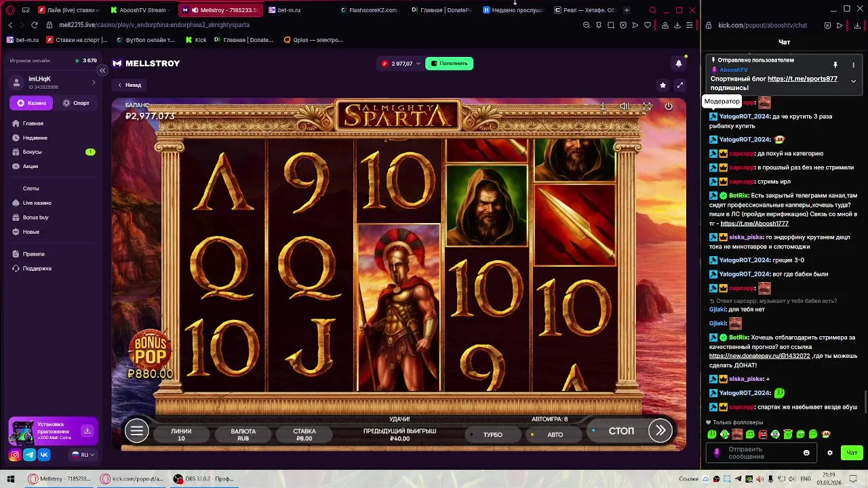Viewport: 868px width, 488px height.
Task: Open the Kick bookmark in bookmarks bar
Action: click(x=195, y=40)
